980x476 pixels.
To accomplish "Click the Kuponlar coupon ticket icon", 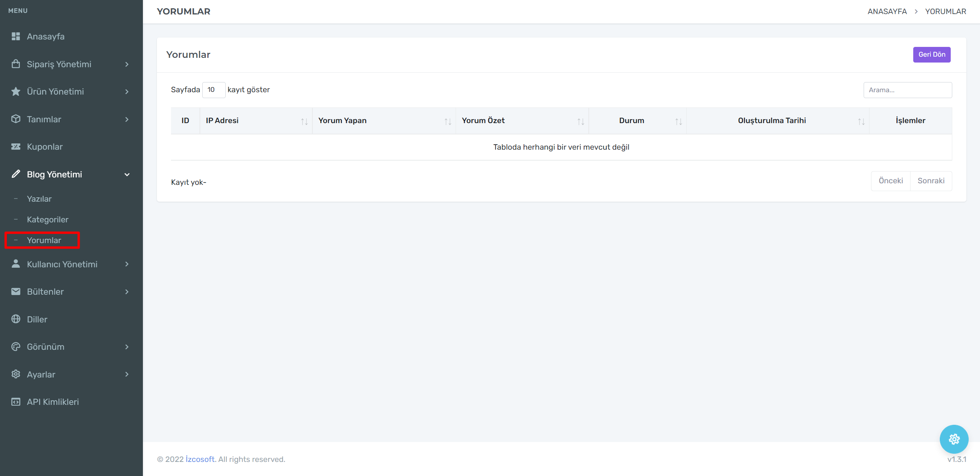I will pyautogui.click(x=16, y=147).
